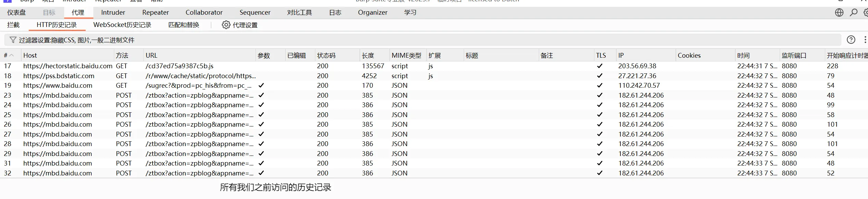Select request row 18 pss.bdstatic.com
The width and height of the screenshot is (868, 199).
58,76
